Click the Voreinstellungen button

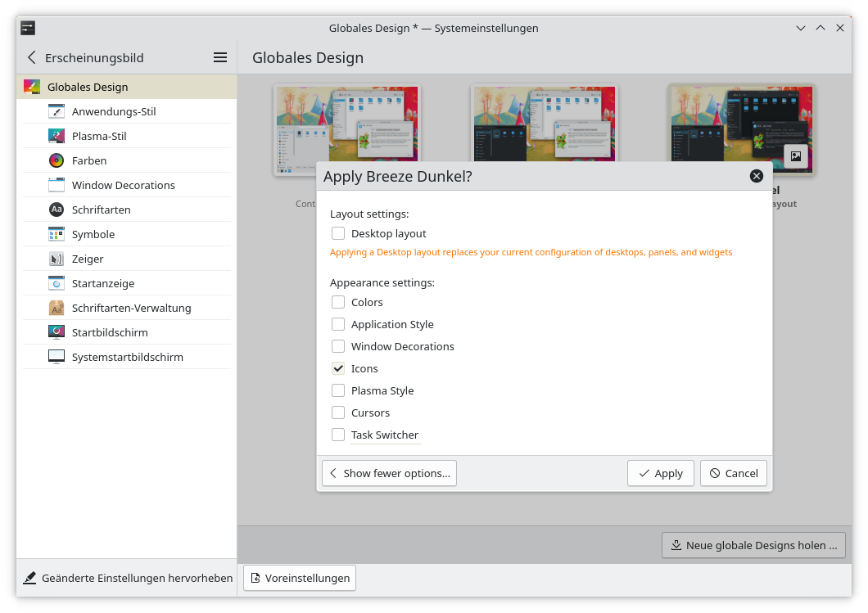coord(300,578)
